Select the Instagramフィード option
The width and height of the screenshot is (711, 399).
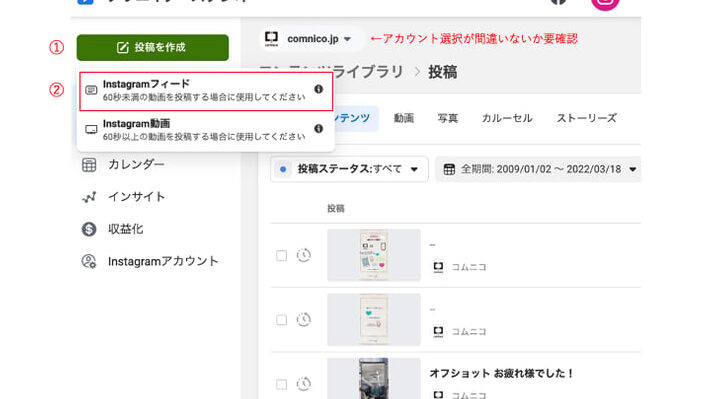[x=206, y=91]
